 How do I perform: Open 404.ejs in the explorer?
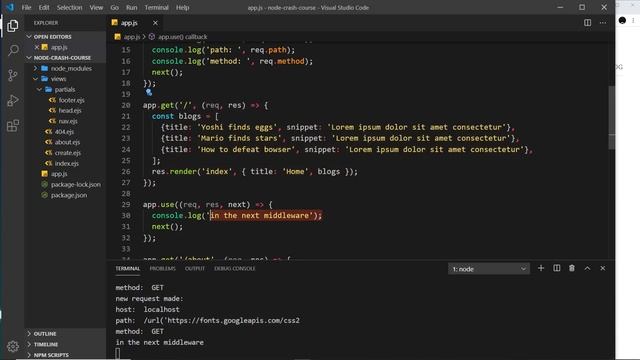point(64,132)
